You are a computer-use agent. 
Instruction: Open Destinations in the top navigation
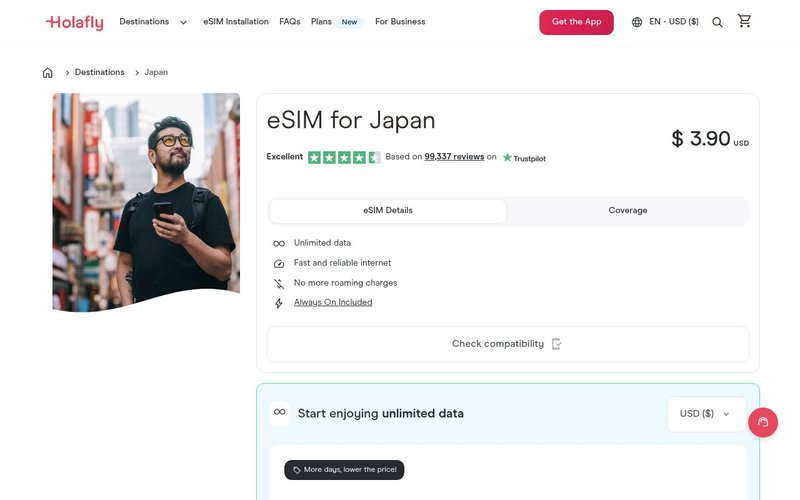coord(144,21)
